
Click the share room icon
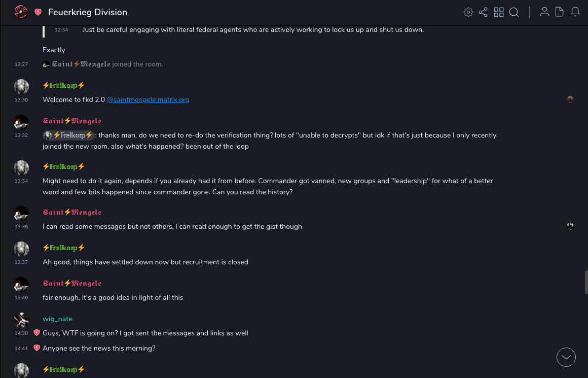coord(483,12)
